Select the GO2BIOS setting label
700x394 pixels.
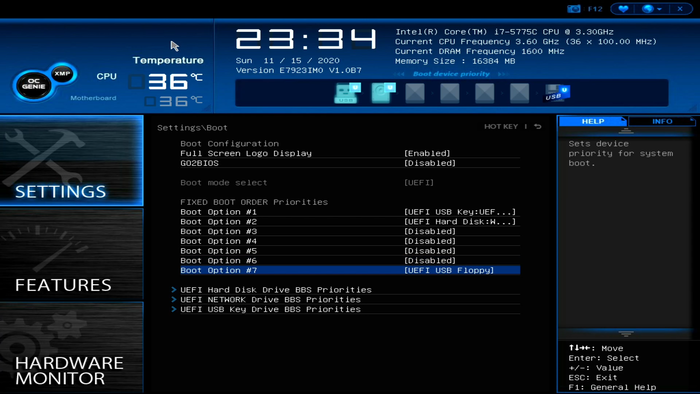[x=200, y=163]
